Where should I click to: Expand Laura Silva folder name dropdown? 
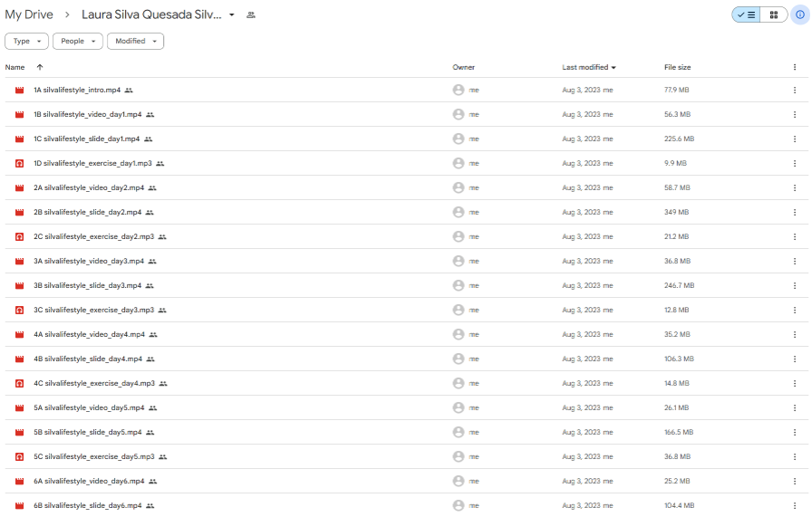point(232,15)
